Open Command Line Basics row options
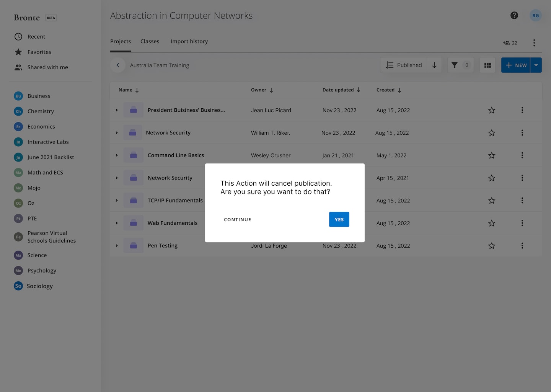551x392 pixels. tap(522, 155)
